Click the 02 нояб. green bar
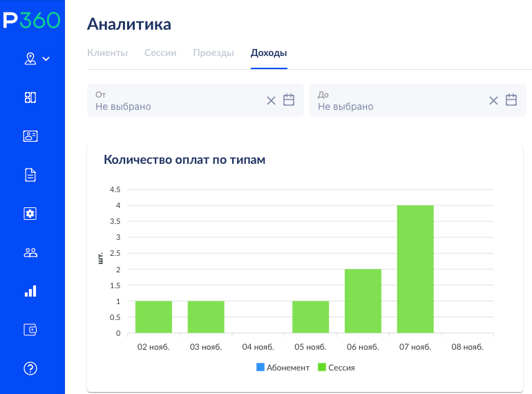Image resolution: width=532 pixels, height=394 pixels. coord(153,317)
